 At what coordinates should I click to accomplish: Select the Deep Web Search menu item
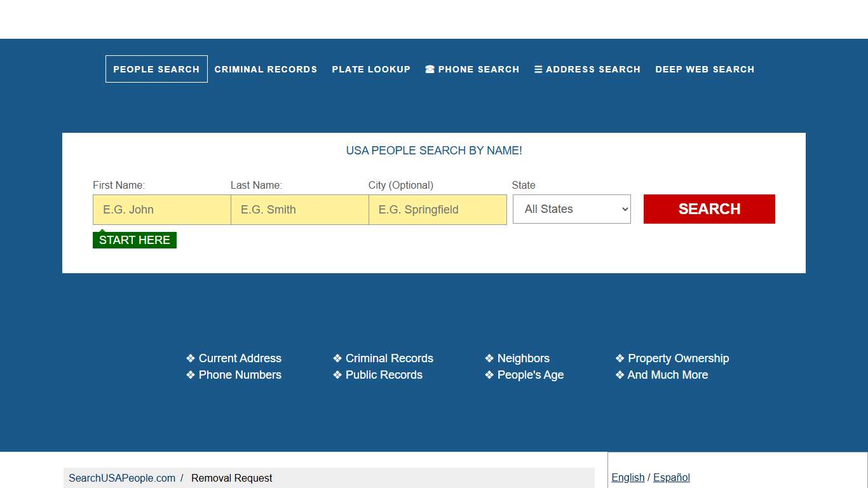point(705,69)
